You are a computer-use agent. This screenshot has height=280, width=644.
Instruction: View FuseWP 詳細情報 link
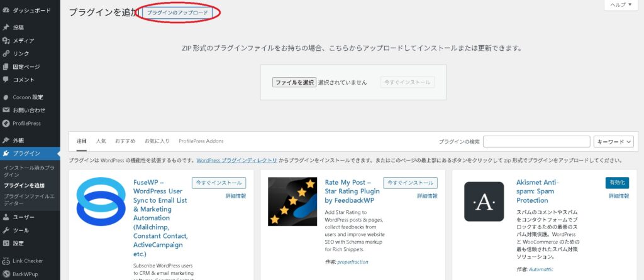tap(236, 196)
